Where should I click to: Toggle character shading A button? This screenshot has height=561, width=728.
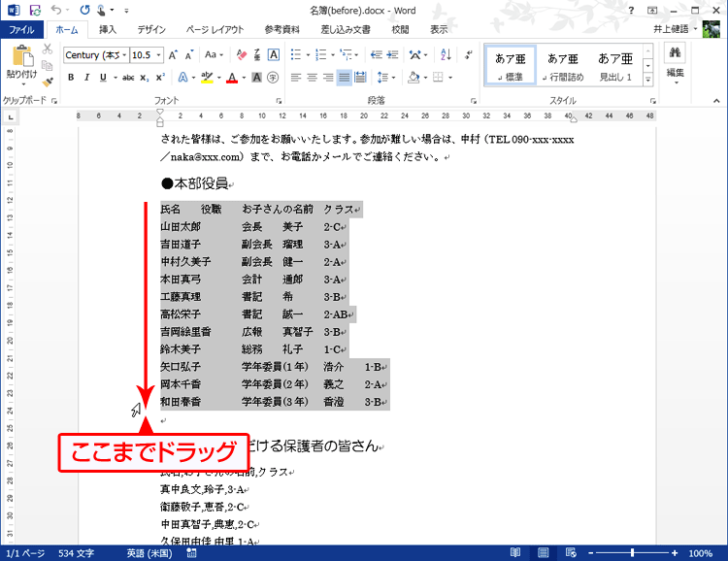257,78
